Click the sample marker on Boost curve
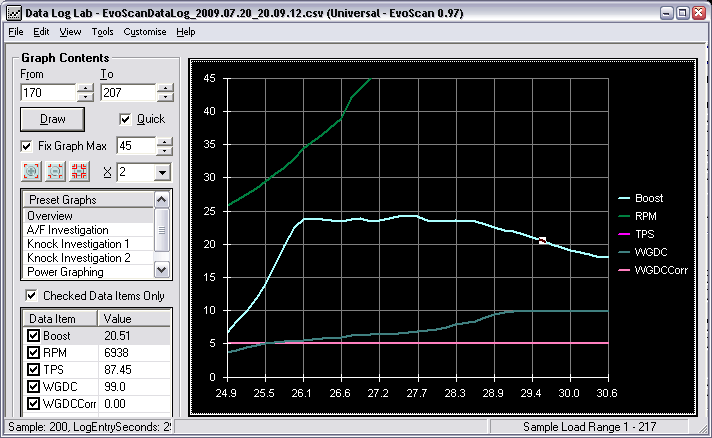This screenshot has width=712, height=438. click(543, 241)
